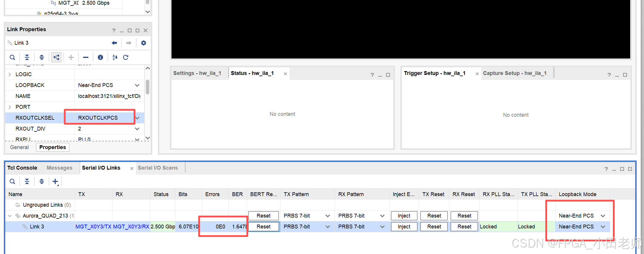
Task: Add property plus icon in Link Properties
Action: (71, 57)
